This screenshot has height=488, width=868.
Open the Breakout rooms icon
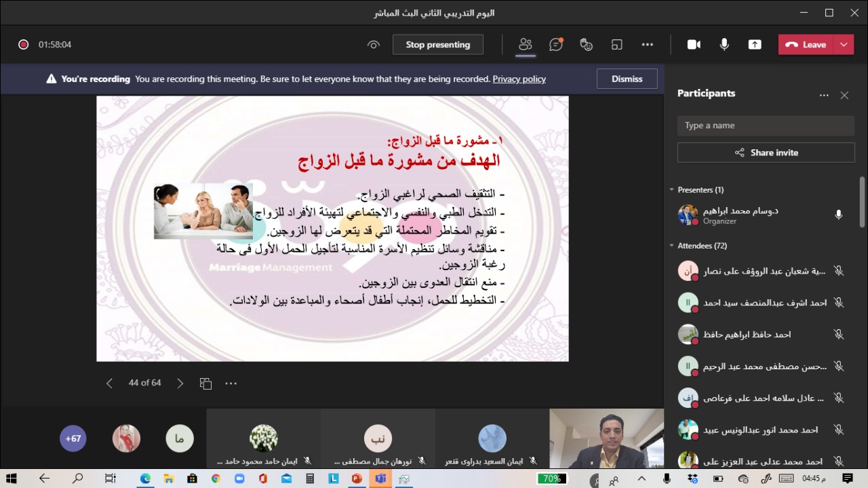point(616,45)
